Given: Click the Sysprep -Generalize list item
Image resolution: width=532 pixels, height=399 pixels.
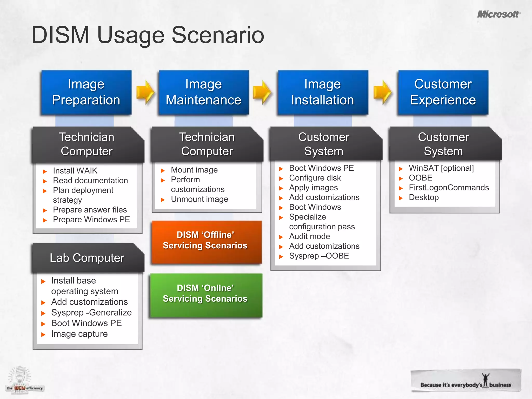Looking at the screenshot, I should tap(91, 312).
